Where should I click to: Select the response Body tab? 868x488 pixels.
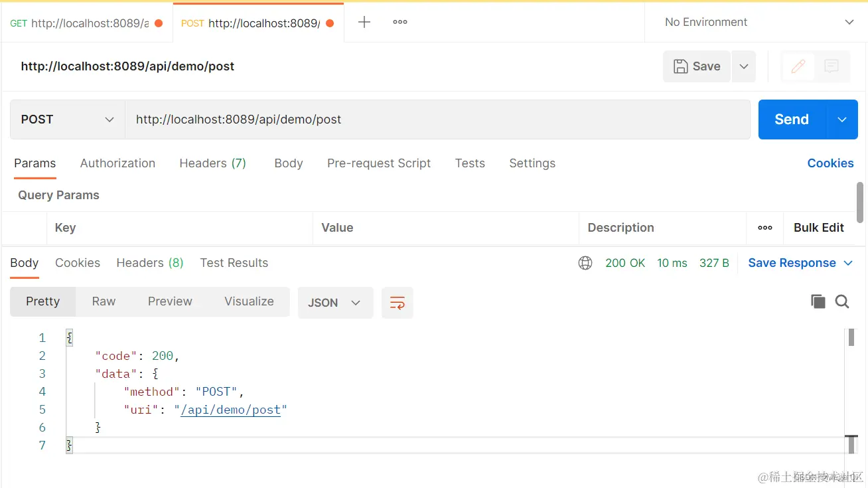(x=25, y=263)
